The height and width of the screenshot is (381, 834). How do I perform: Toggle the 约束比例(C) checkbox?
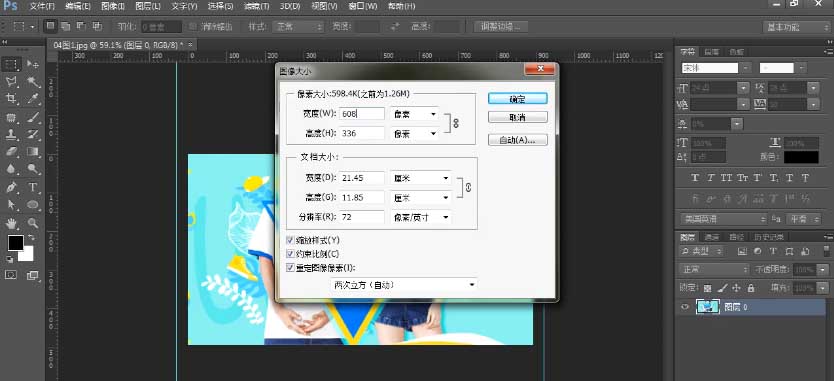click(290, 254)
